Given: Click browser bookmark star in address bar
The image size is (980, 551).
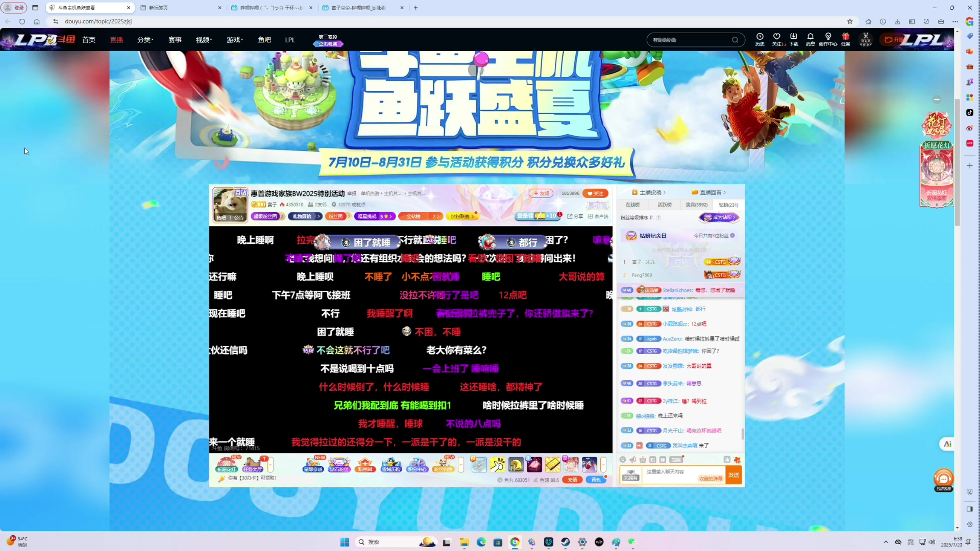Looking at the screenshot, I should tap(850, 21).
